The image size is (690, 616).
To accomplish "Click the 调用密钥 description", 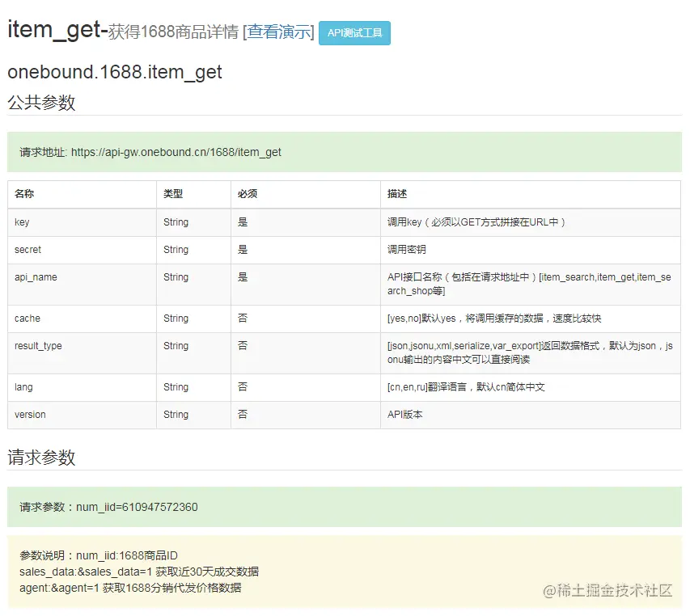I will 407,250.
